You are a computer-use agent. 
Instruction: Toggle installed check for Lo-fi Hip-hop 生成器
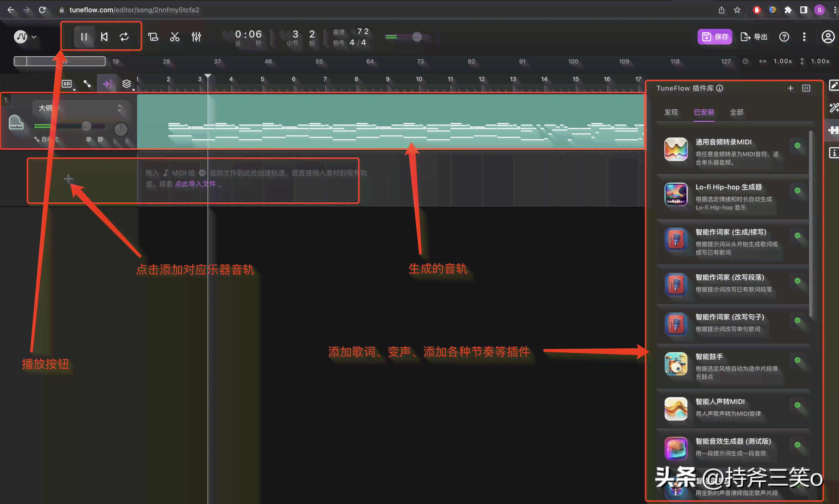[x=797, y=190]
